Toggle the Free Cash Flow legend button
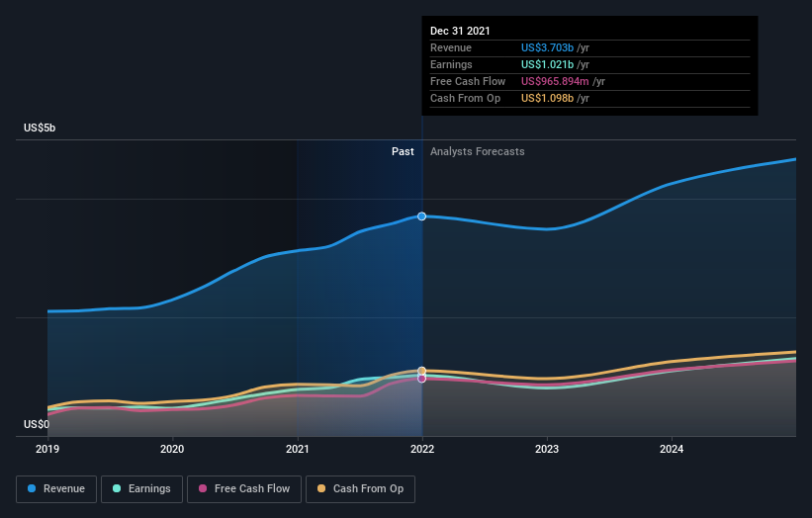 244,489
